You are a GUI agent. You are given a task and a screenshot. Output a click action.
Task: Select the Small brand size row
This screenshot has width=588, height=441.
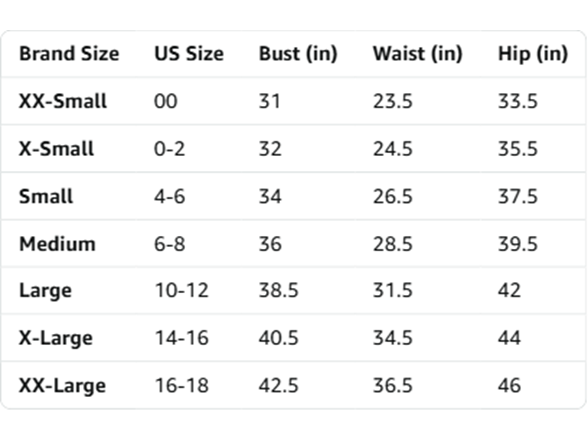[x=294, y=196]
